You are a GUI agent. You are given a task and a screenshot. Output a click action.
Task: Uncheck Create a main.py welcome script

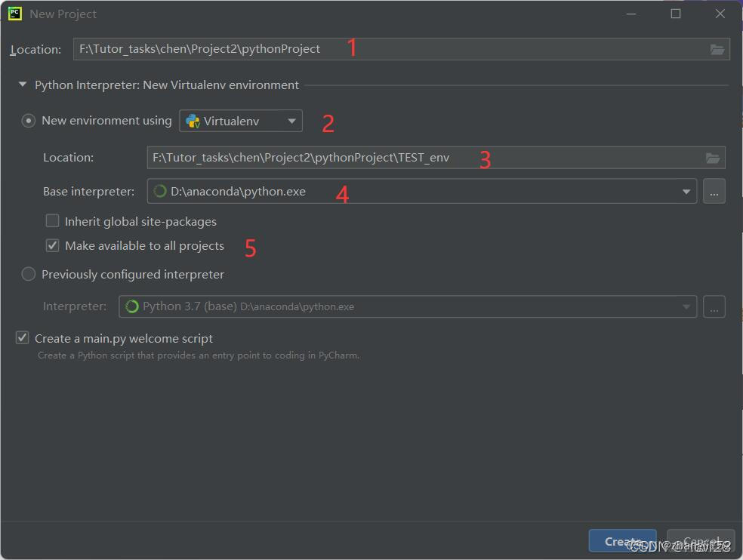[22, 337]
